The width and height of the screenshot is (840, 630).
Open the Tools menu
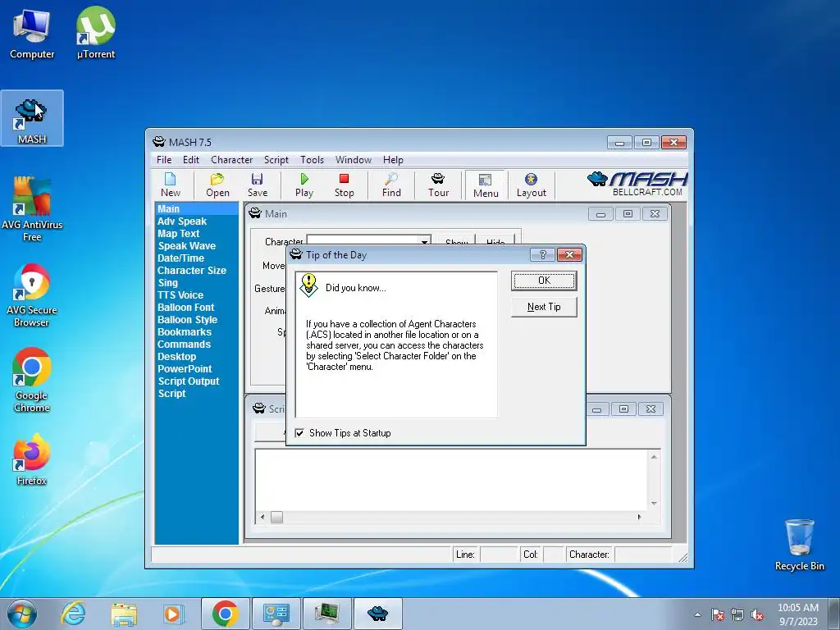(312, 160)
